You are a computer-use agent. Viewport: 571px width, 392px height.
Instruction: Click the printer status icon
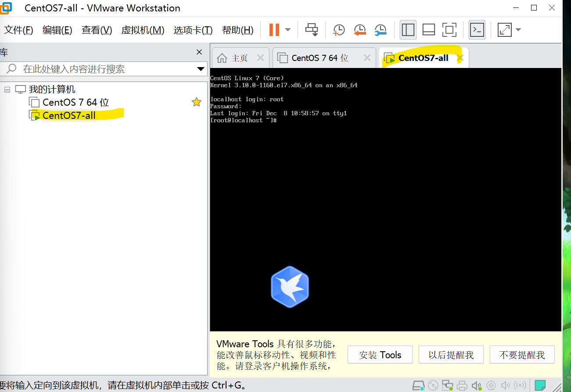coord(462,385)
